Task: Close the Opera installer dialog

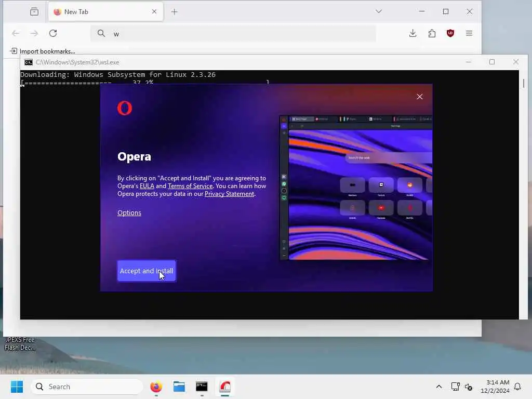Action: 420,97
